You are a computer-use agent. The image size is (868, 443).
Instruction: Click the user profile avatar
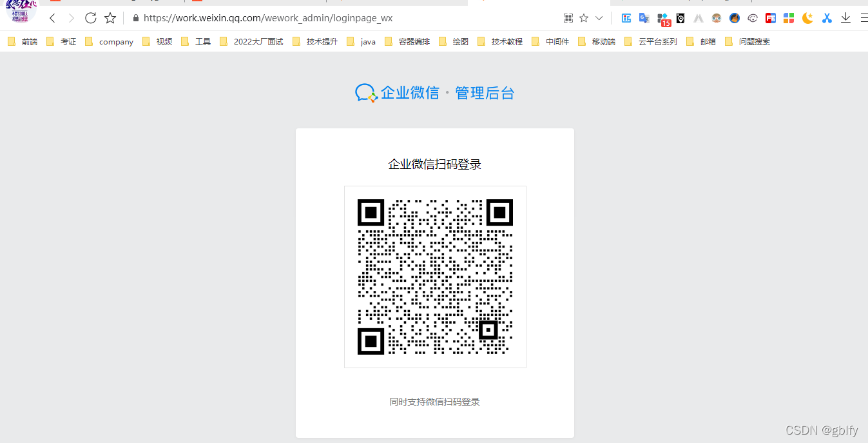click(x=21, y=11)
